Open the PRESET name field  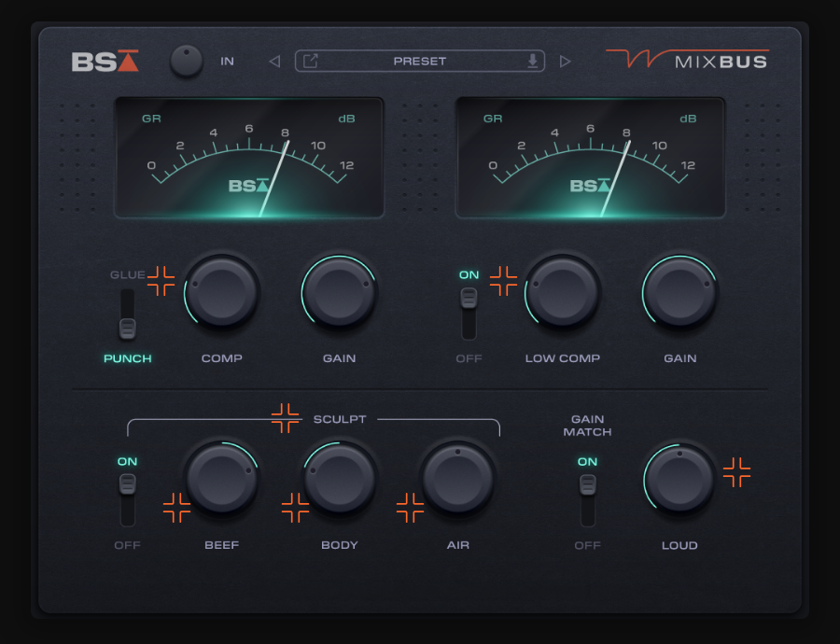pos(419,61)
